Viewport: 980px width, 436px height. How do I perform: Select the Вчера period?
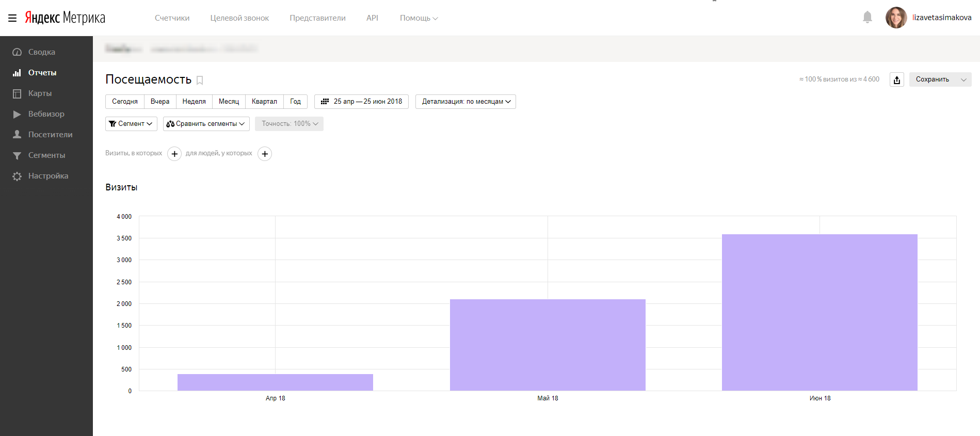(x=160, y=102)
